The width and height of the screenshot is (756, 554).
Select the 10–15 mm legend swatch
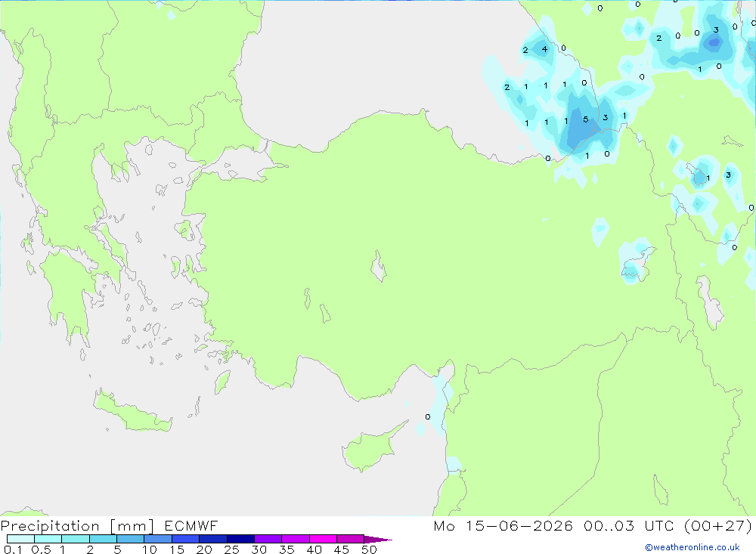click(158, 539)
